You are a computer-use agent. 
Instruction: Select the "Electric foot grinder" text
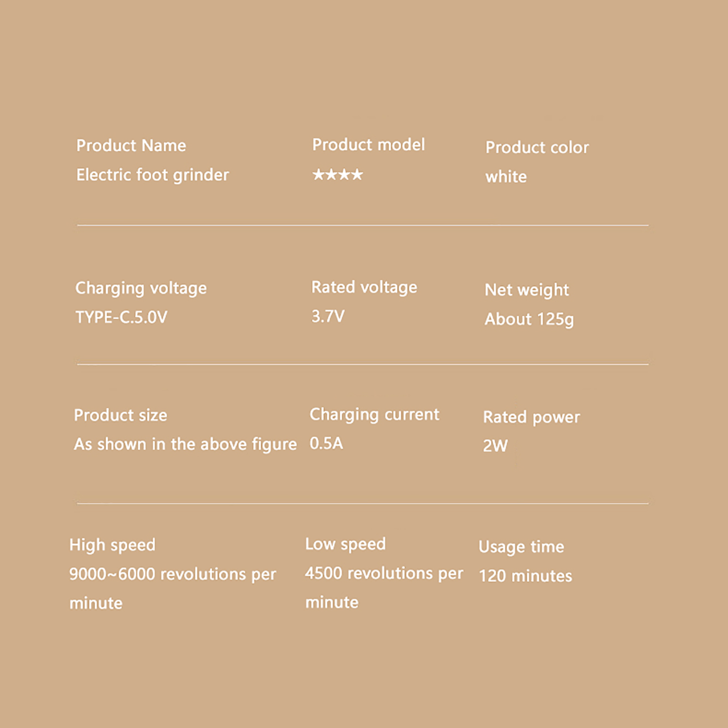click(152, 175)
